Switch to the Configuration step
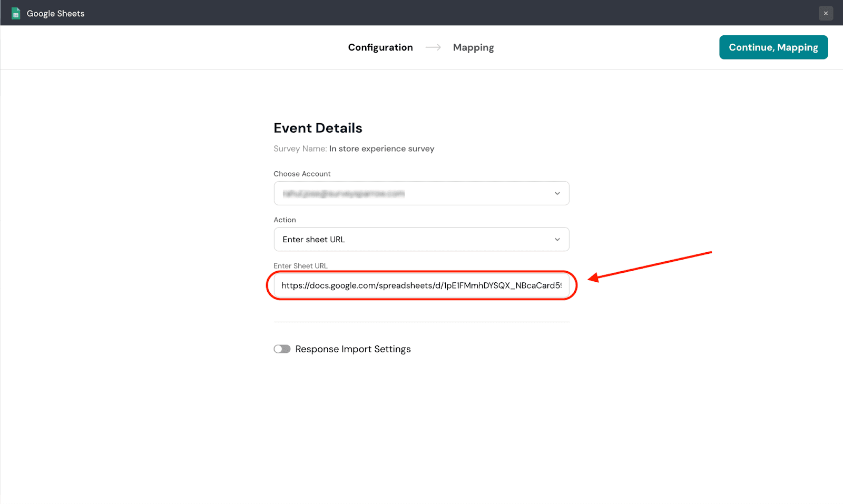The image size is (843, 504). [380, 47]
